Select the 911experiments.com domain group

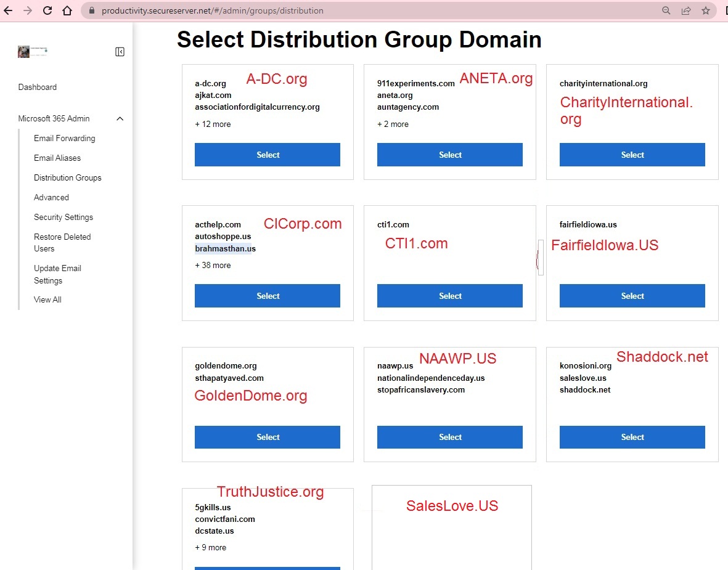[450, 155]
